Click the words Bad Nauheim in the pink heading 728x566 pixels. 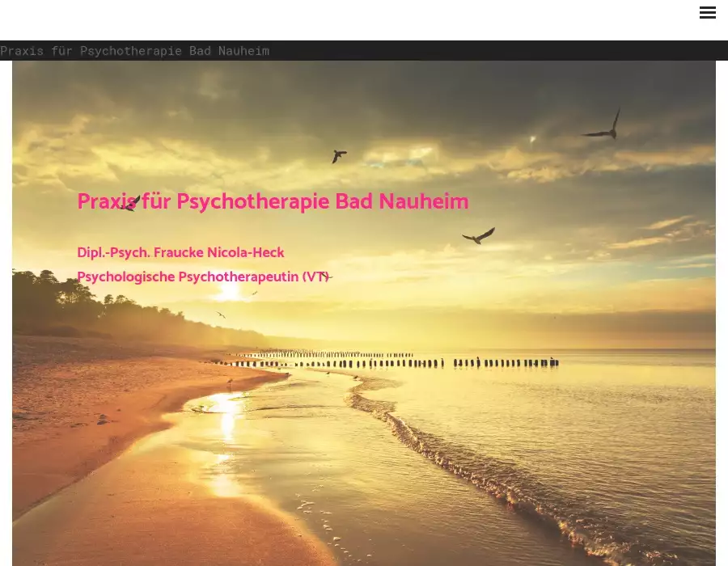point(402,202)
